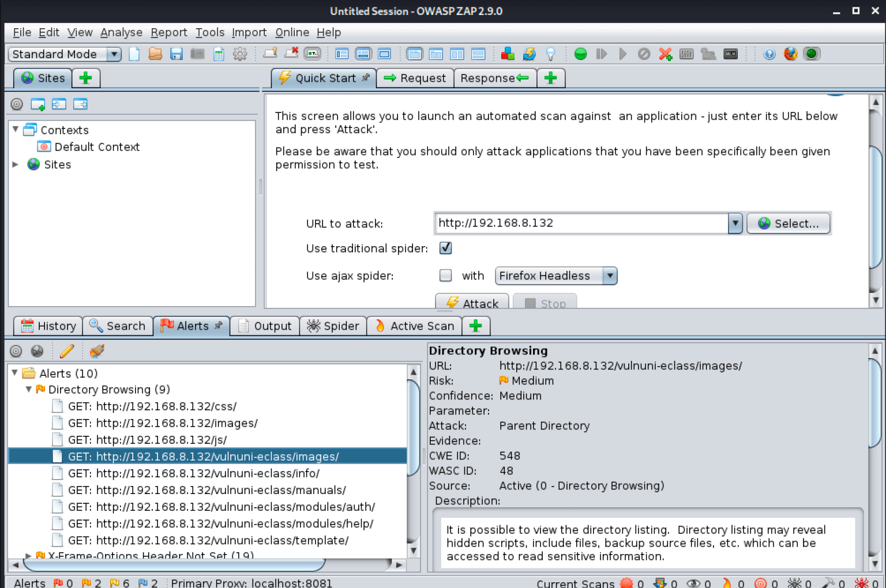886x588 pixels.
Task: Click the Check for Updates icon
Action: pyautogui.click(x=529, y=54)
